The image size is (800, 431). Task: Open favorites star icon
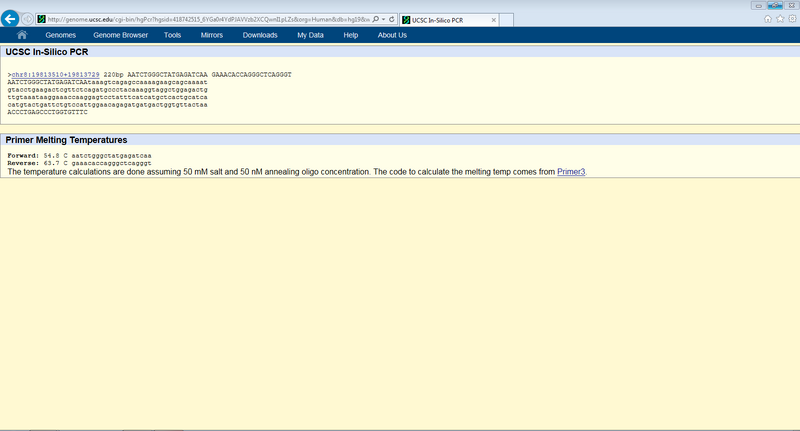pyautogui.click(x=779, y=18)
